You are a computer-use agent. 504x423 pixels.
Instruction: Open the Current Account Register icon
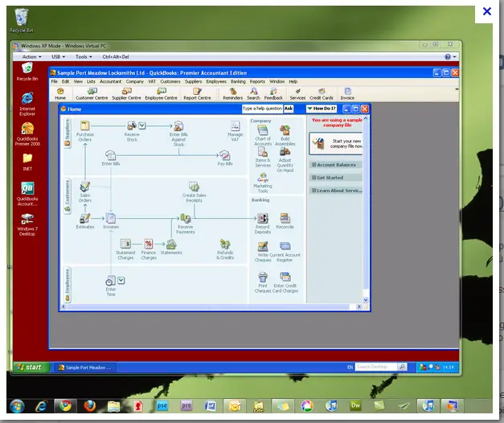tap(285, 246)
